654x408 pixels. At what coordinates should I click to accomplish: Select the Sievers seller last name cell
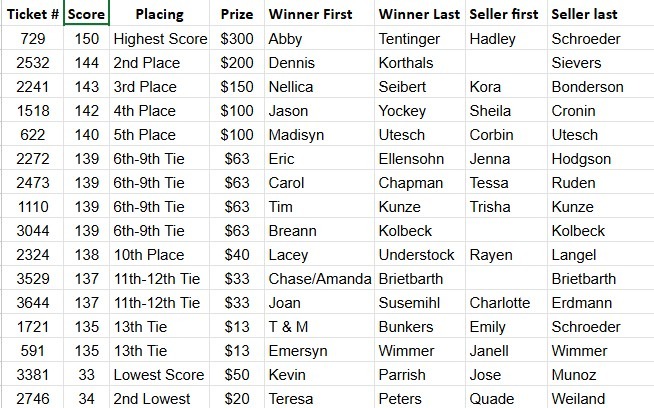point(578,63)
